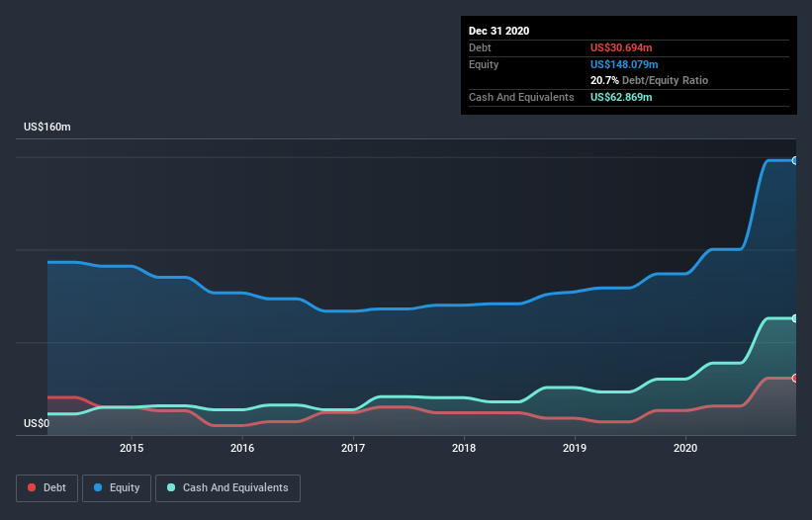Image resolution: width=812 pixels, height=520 pixels.
Task: Select the blue Equity end-point marker on chart
Action: (x=794, y=160)
